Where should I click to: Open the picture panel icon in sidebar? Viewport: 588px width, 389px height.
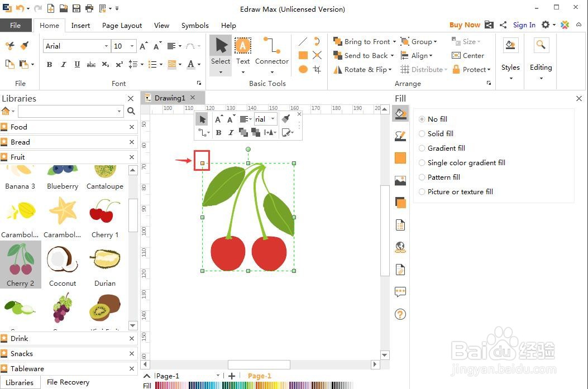(x=400, y=181)
